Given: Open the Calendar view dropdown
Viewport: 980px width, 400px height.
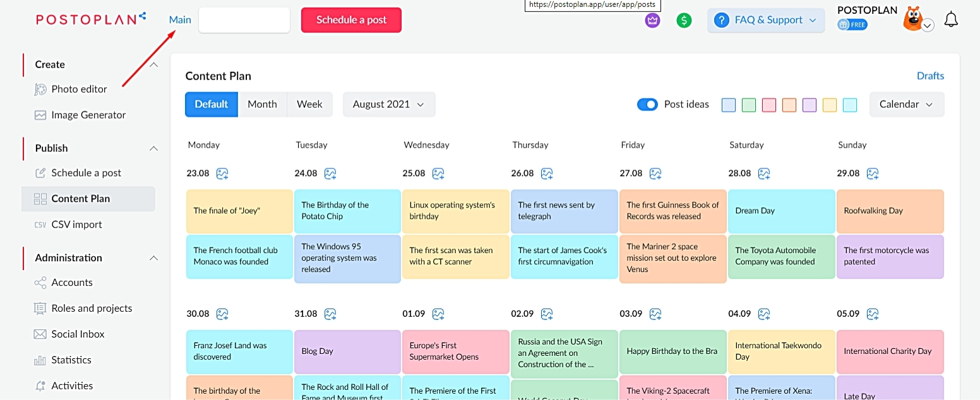Looking at the screenshot, I should pyautogui.click(x=907, y=105).
